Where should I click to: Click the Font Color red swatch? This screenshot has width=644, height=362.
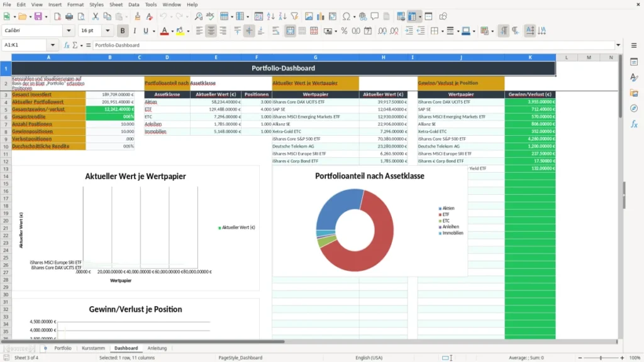[x=164, y=31]
